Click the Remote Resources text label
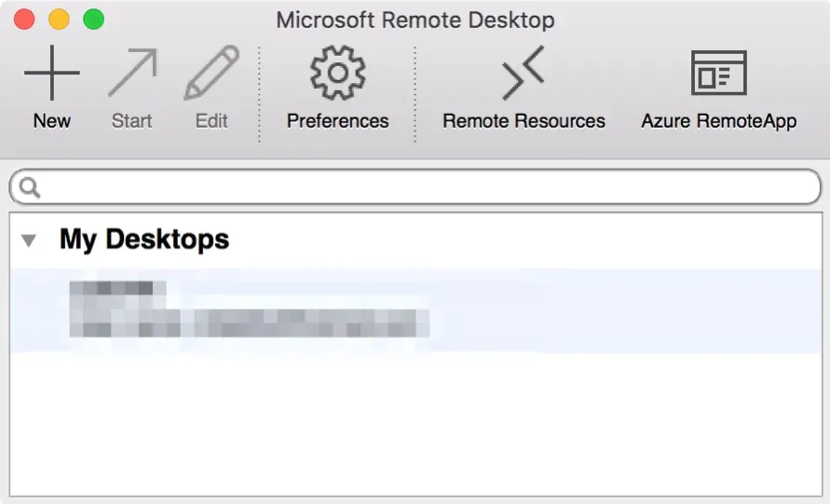 524,121
